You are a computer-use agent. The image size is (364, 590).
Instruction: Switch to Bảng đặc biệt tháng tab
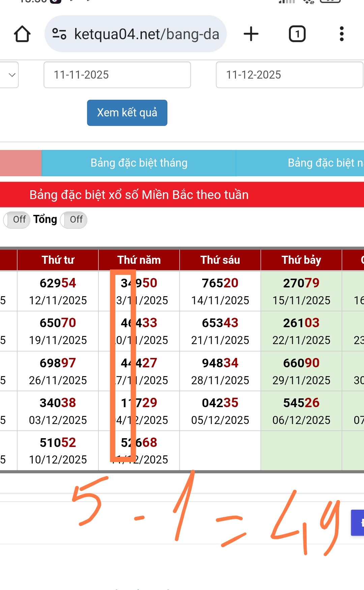139,163
